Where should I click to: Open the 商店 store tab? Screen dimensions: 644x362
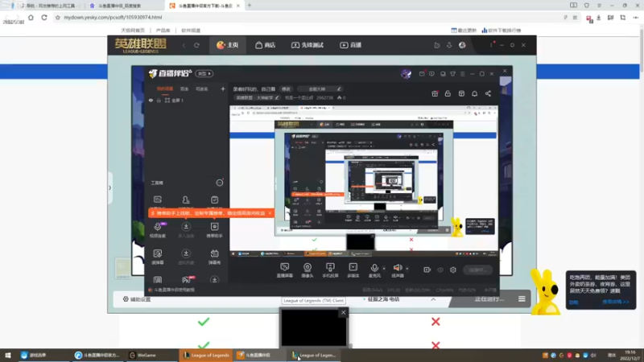click(266, 45)
